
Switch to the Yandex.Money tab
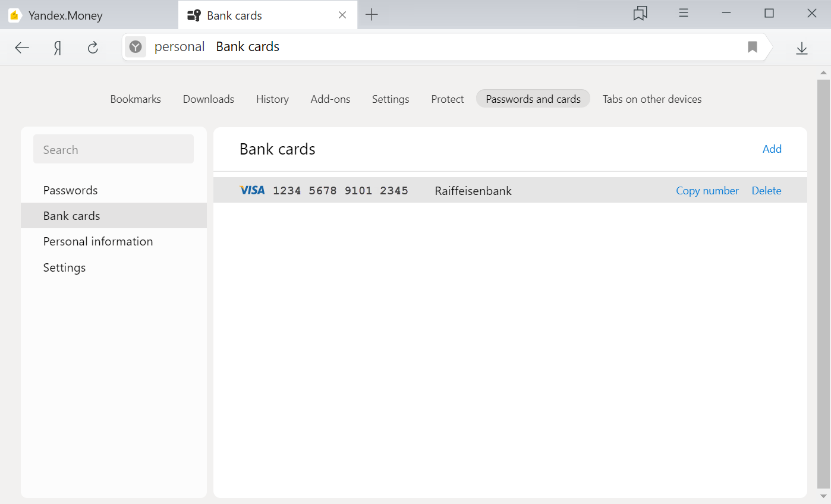click(x=89, y=15)
